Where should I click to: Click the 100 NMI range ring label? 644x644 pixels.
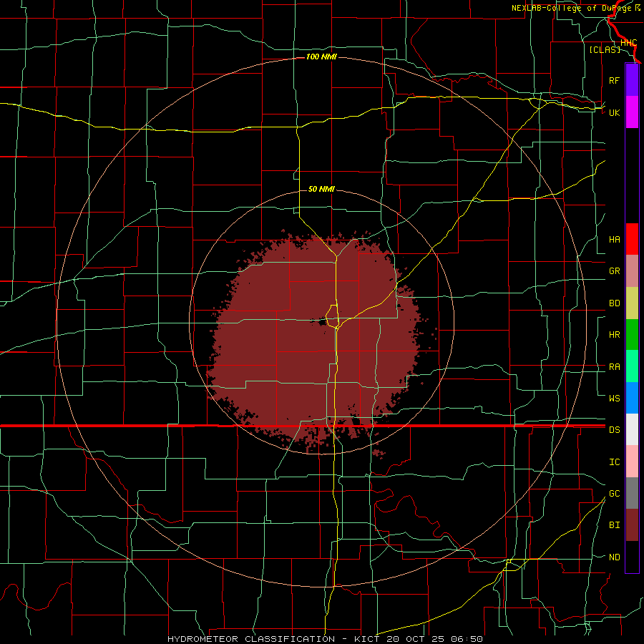click(x=321, y=57)
